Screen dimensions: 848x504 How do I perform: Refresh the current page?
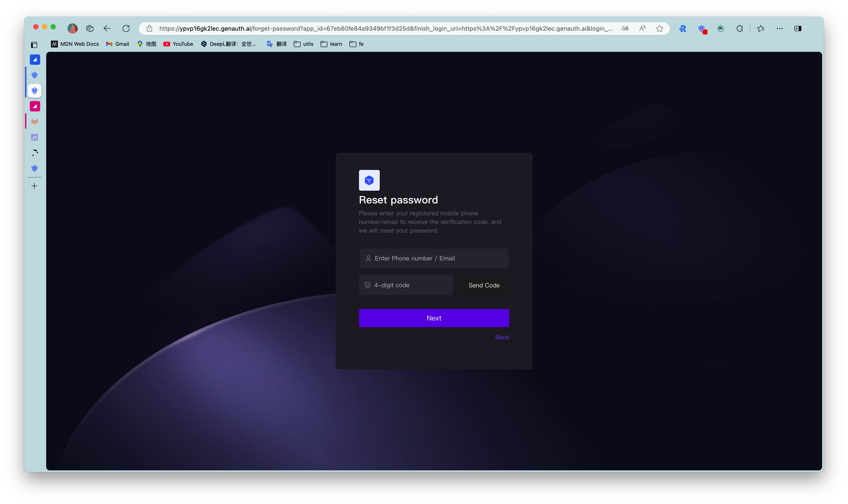[x=126, y=29]
